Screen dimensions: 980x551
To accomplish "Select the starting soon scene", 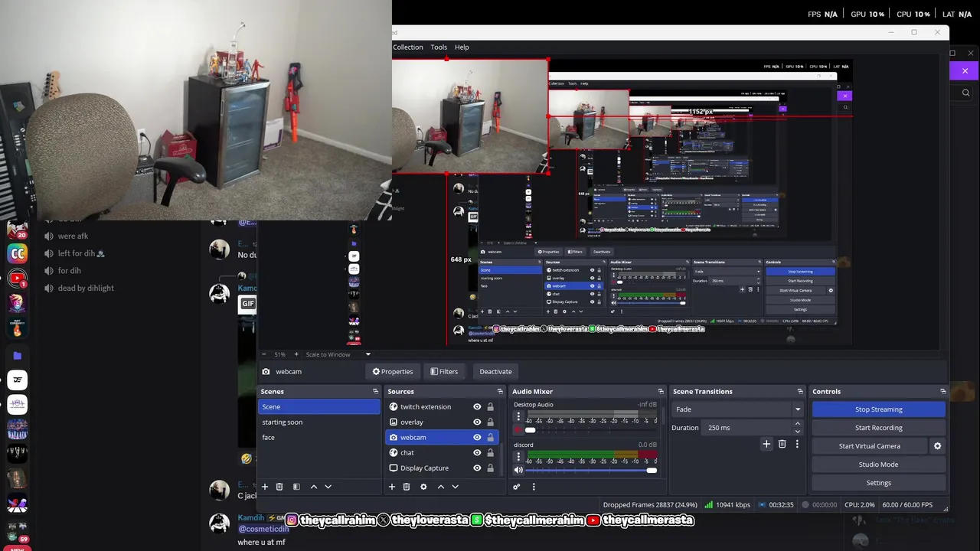I will point(319,422).
